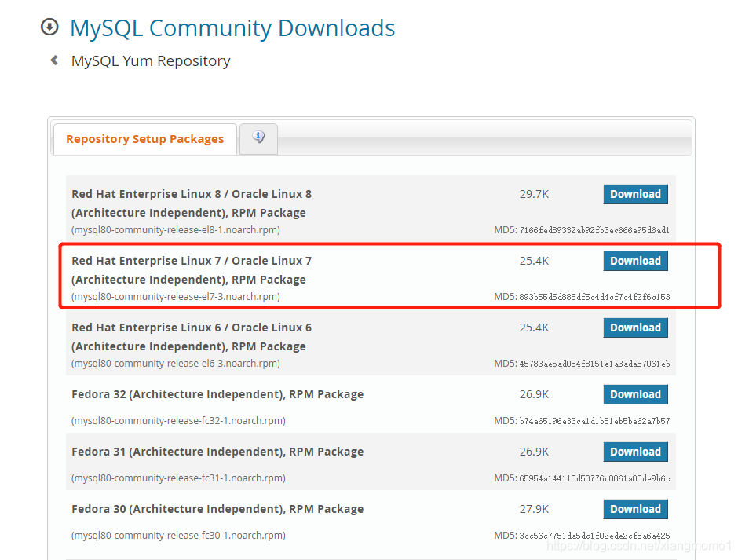Click the MySQL Community Downloads page title
The height and width of the screenshot is (560, 738).
(x=232, y=28)
